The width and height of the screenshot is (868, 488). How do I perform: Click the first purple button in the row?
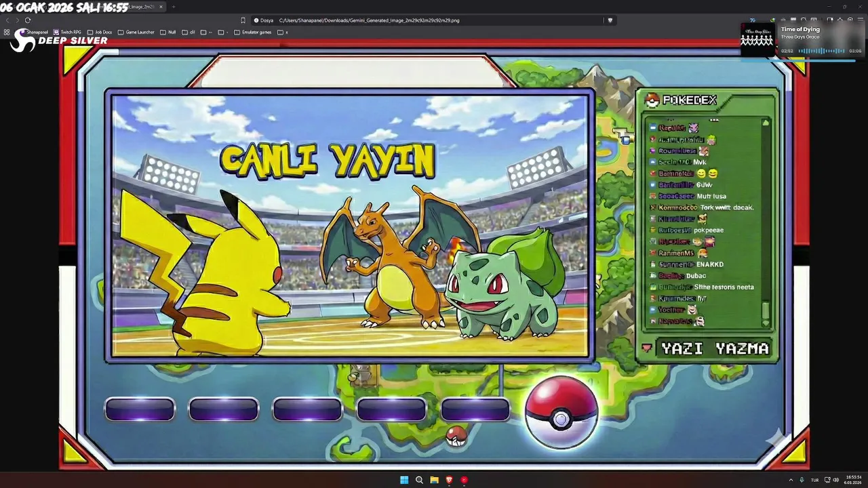[140, 409]
